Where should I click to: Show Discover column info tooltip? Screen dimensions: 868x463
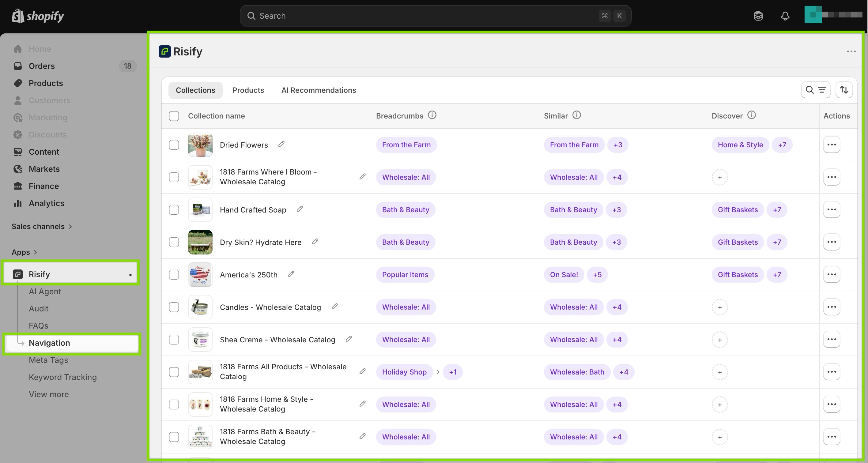751,115
